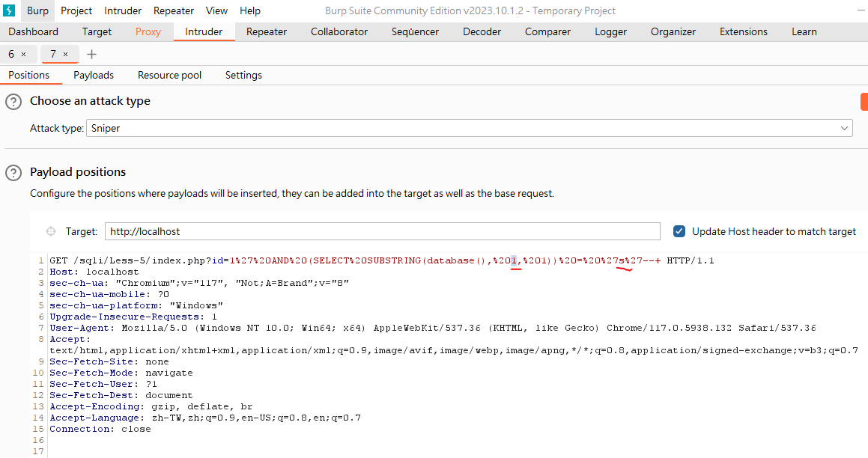Screen dimensions: 868x458
Task: Click the sec-ch-ua header line
Action: 199,283
